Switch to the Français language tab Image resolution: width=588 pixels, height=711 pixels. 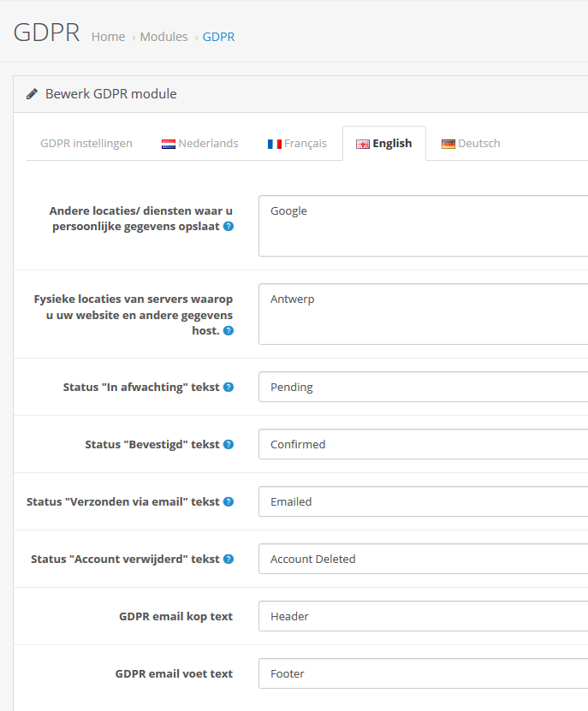tap(297, 143)
